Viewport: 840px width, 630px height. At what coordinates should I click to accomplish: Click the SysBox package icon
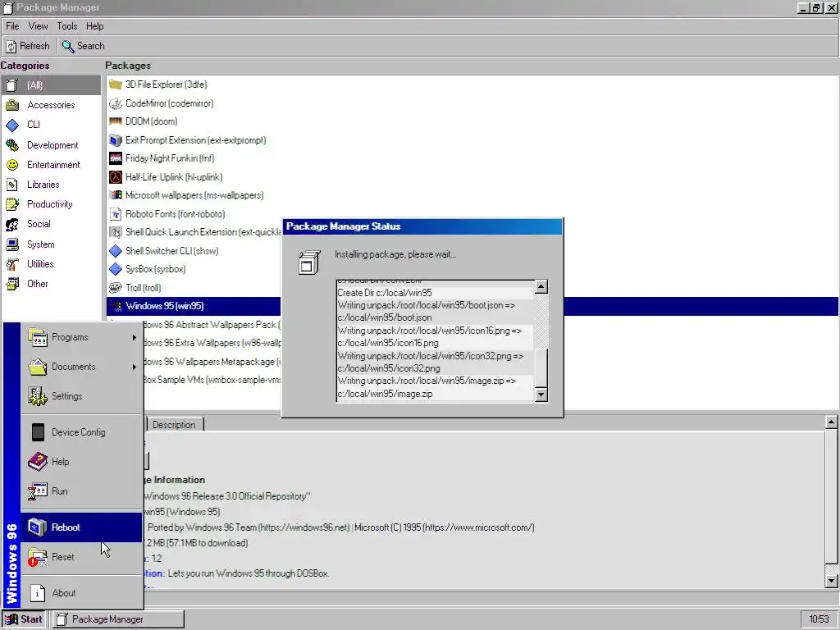coord(115,269)
